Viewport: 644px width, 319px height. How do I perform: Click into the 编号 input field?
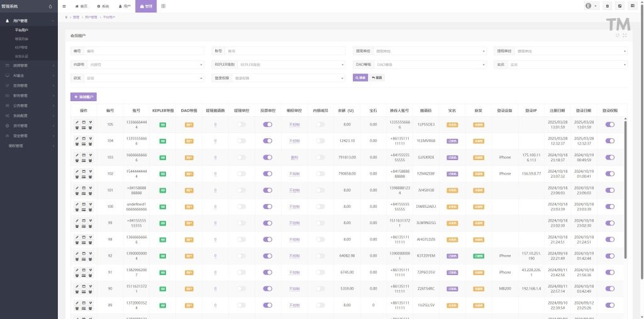point(143,51)
